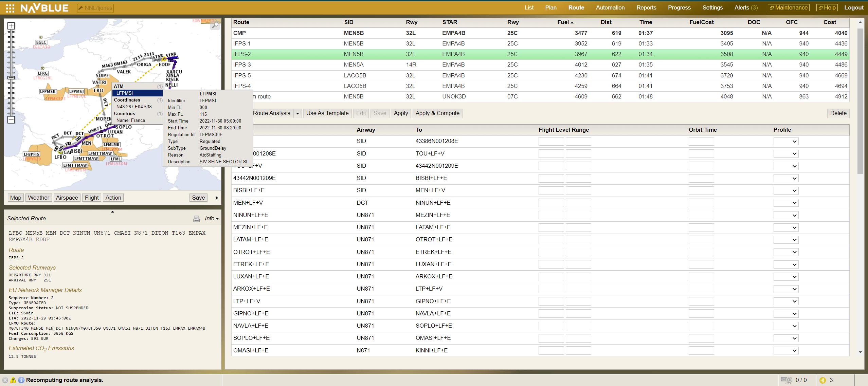Click the Apply button
Screen dimensions: 868x386
tap(401, 113)
